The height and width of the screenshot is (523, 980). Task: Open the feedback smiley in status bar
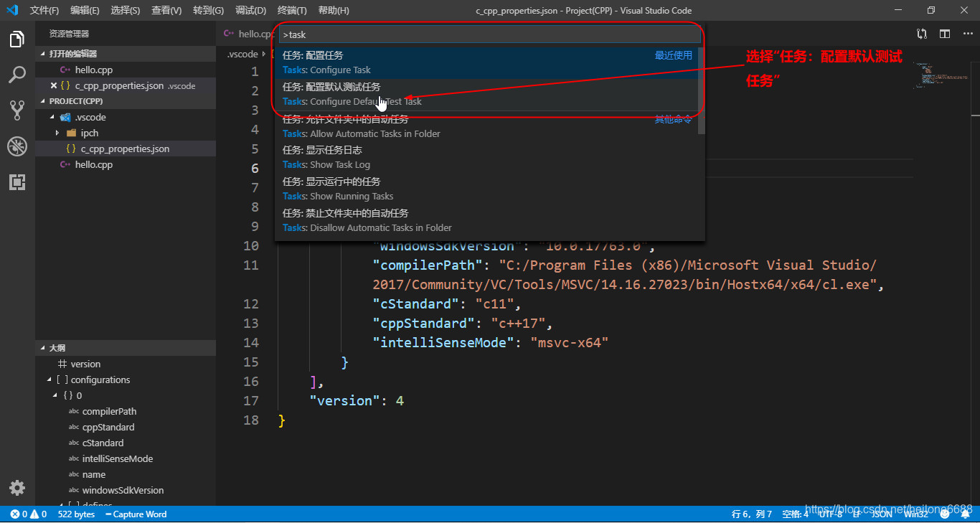945,514
